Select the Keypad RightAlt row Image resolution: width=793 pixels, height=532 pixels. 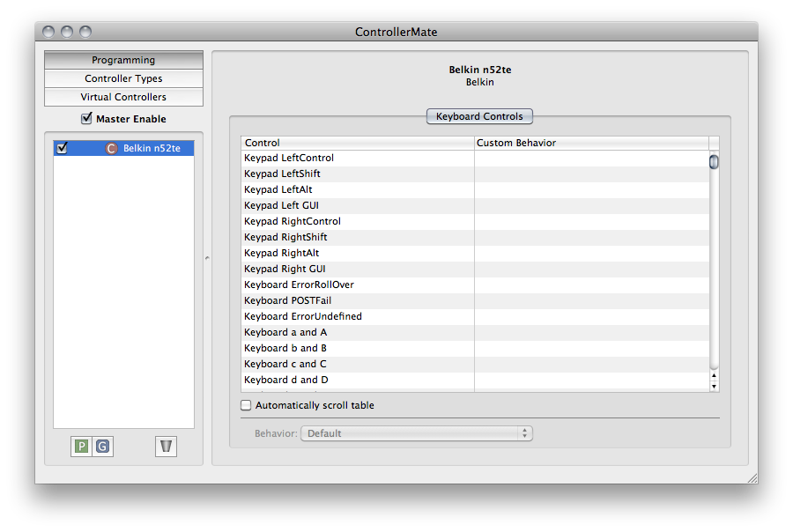click(x=476, y=253)
